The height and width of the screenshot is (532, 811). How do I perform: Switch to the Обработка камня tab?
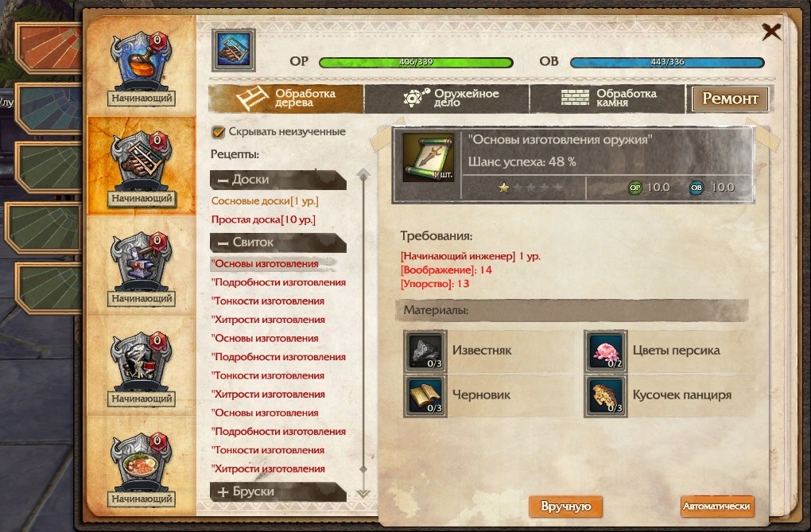click(x=607, y=99)
